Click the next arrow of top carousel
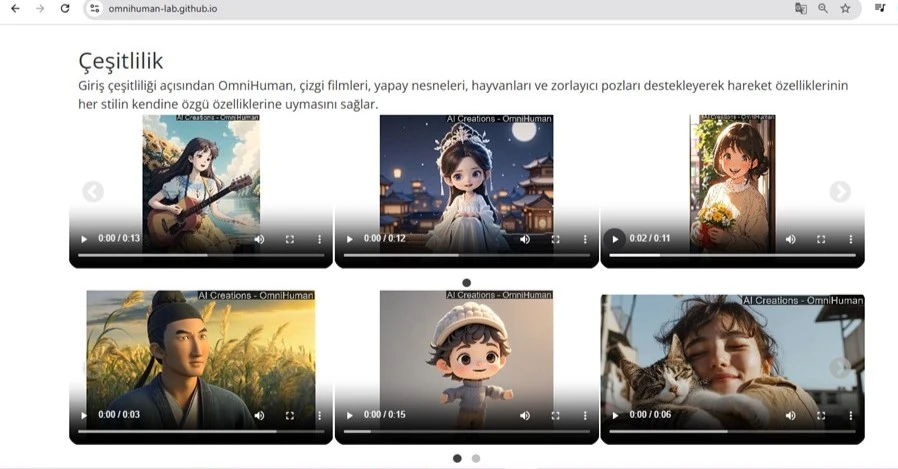The width and height of the screenshot is (898, 469). coord(840,192)
